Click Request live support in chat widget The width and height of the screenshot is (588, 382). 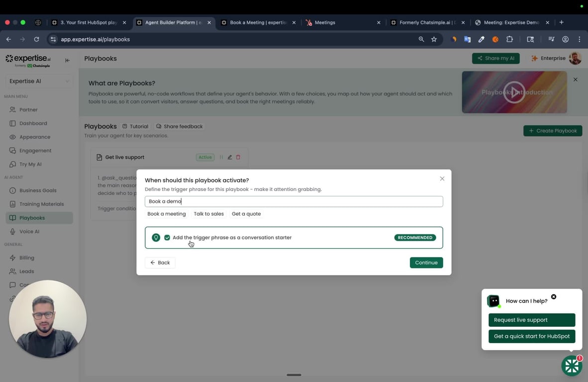click(531, 320)
